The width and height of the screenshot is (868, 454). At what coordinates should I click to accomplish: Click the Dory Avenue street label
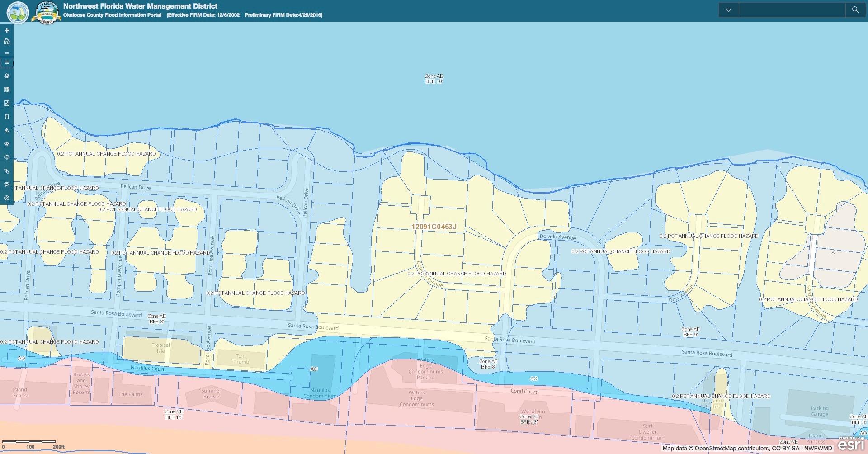pyautogui.click(x=681, y=293)
